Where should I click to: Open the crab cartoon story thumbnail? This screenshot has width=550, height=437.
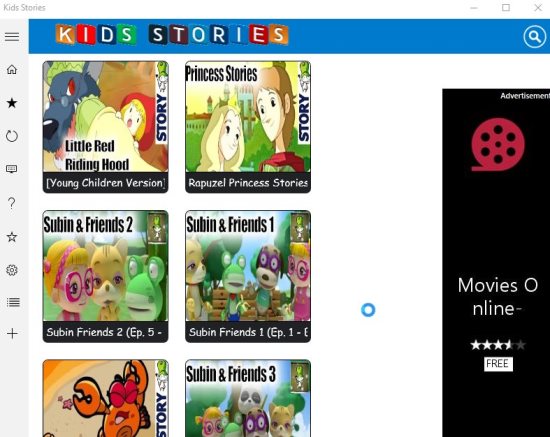click(x=106, y=398)
